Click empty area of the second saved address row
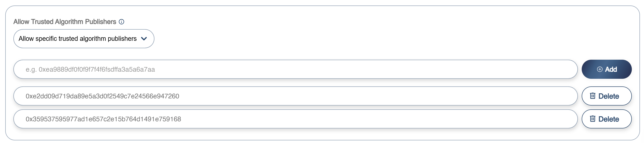The width and height of the screenshot is (644, 143). tap(375, 119)
